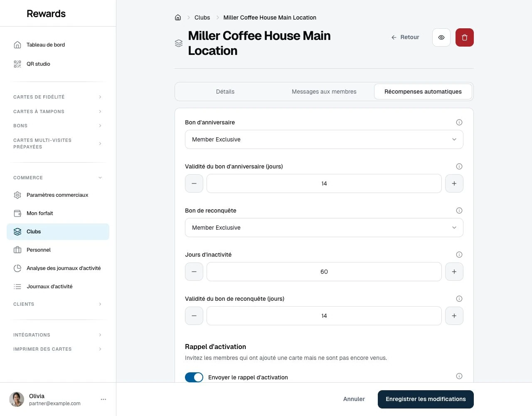
Task: Decrease Validité du bon d'anniversaire days
Action: 194,183
